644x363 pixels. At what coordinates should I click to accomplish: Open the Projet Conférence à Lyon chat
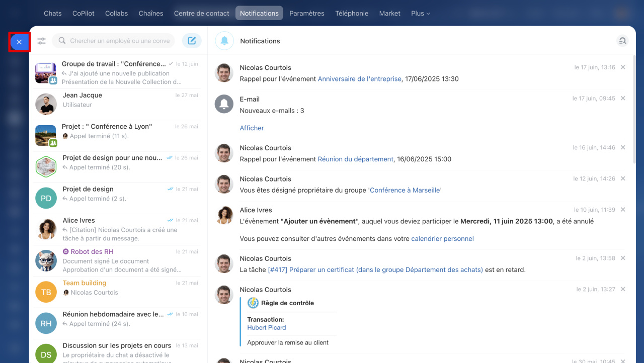[x=117, y=135]
